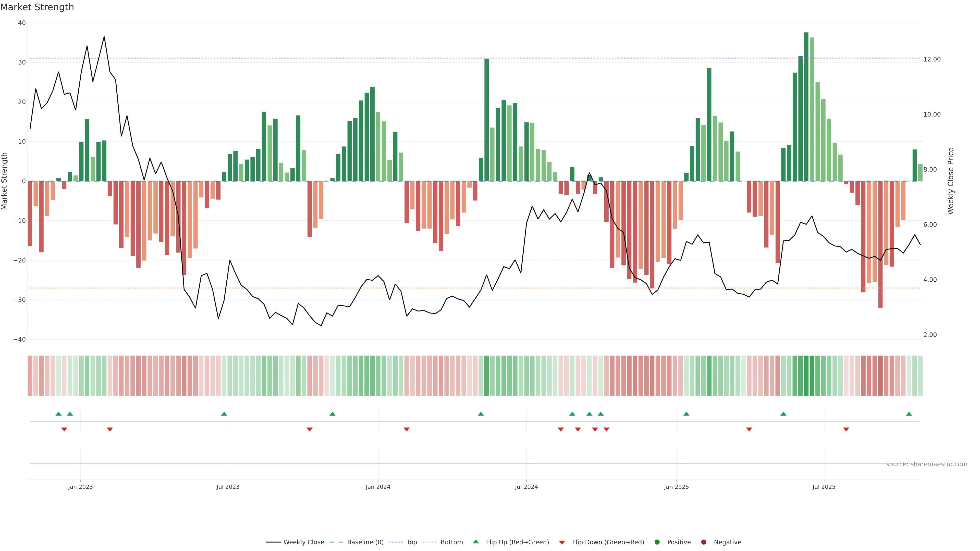Click the 12.00 right-axis price label

pyautogui.click(x=932, y=59)
